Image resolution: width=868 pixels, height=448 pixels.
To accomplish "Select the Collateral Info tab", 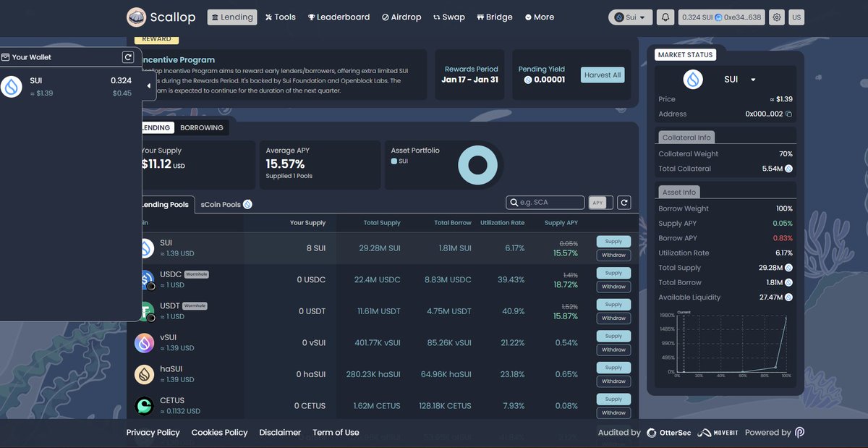I will [686, 138].
